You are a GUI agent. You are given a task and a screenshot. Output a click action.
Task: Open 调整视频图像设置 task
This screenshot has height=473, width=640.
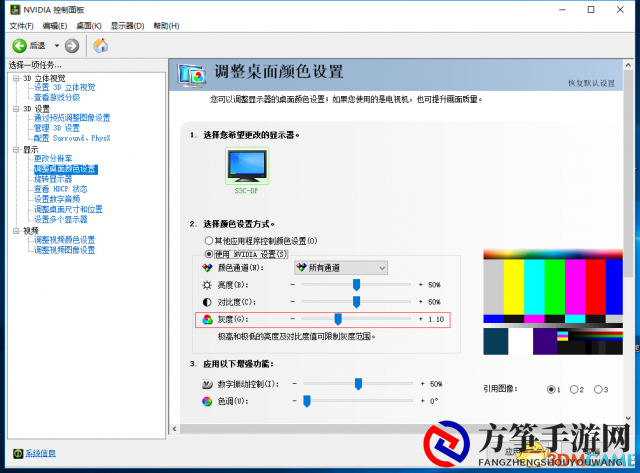point(64,250)
